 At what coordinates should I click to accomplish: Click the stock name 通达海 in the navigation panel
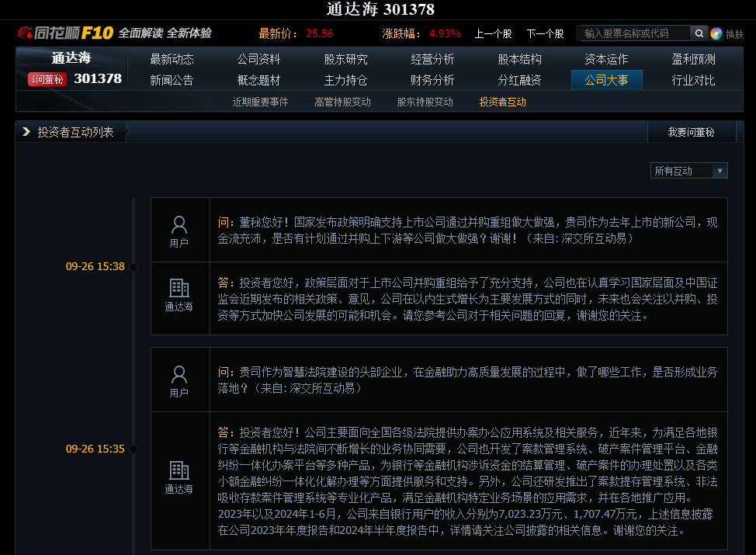pyautogui.click(x=71, y=58)
